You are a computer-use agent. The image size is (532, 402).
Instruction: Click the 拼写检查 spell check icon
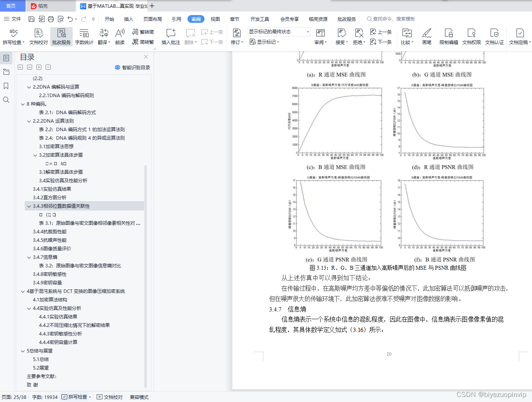tap(14, 34)
